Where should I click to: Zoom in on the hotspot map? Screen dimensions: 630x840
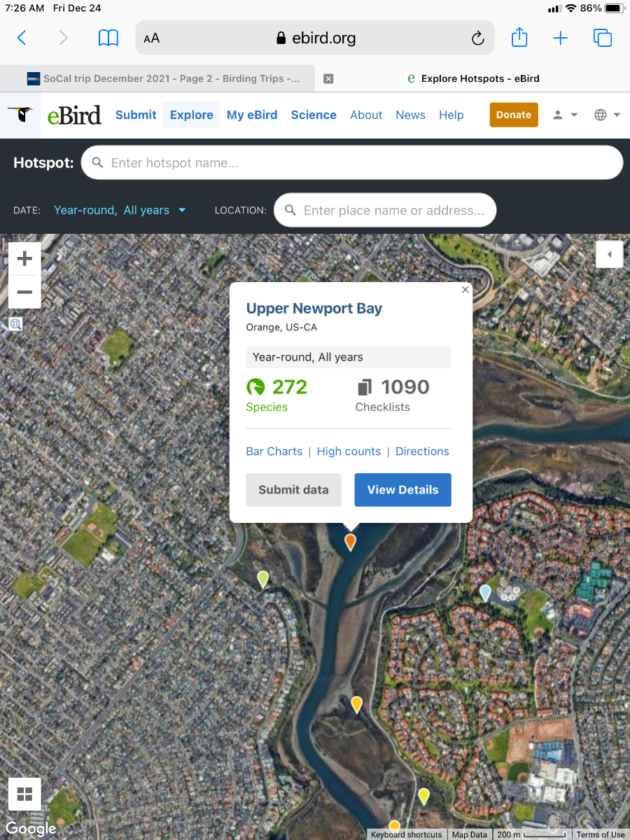[24, 259]
